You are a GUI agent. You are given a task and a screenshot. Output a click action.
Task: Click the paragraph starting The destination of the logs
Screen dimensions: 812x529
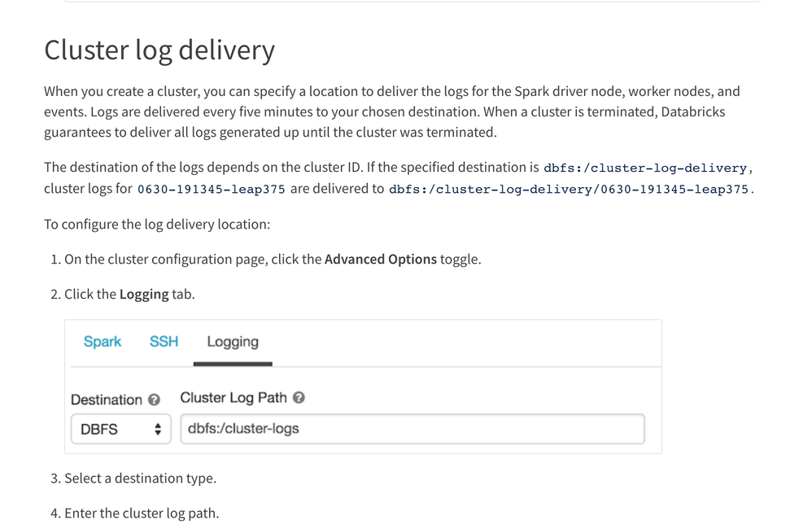pyautogui.click(x=293, y=168)
